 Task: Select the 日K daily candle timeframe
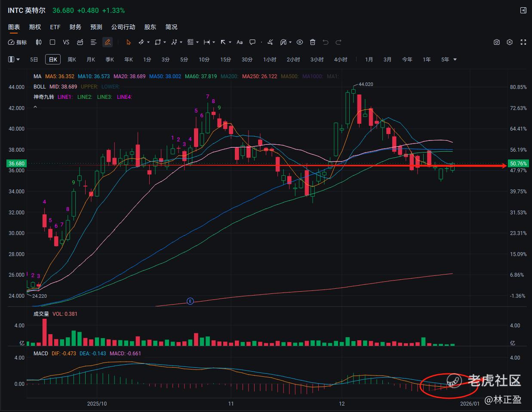53,59
